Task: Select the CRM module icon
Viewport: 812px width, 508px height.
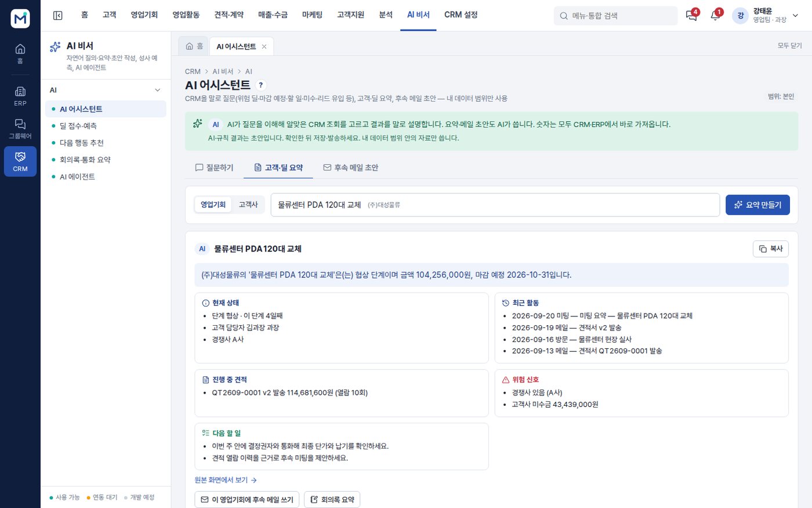Action: (x=20, y=161)
